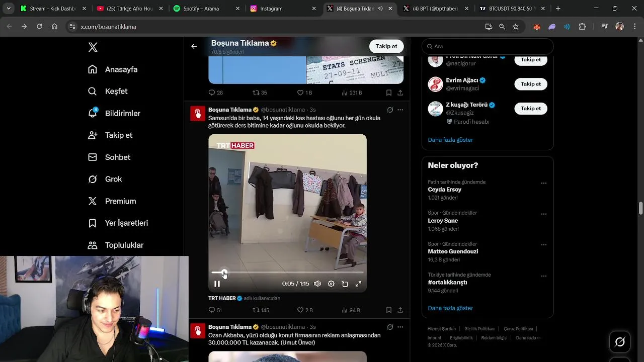Bookmark this page with the star icon
644x362 pixels.
[516, 27]
